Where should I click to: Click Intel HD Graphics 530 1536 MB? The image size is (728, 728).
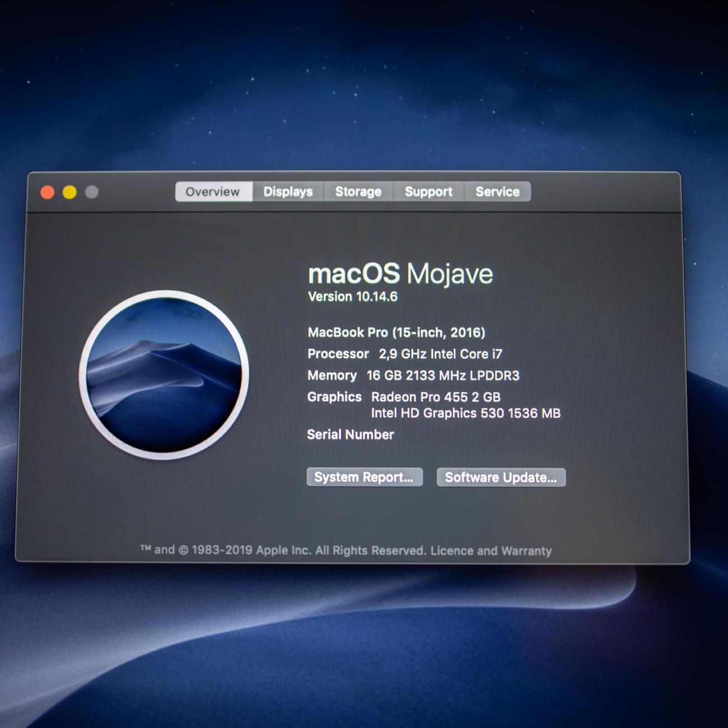point(466,413)
